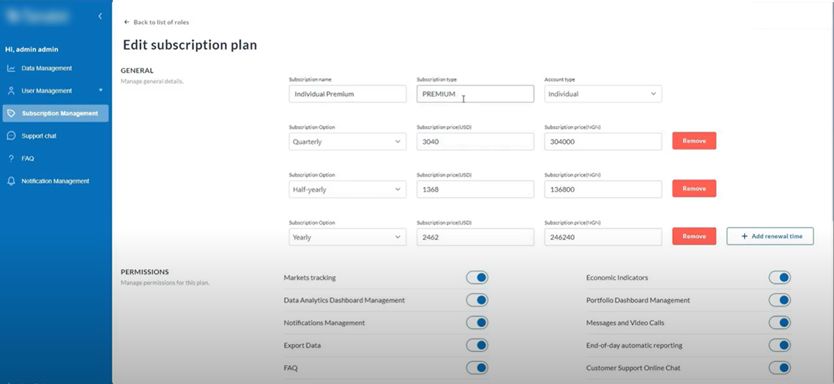This screenshot has height=384, width=834.
Task: Click the Notification Management bell icon
Action: pos(11,181)
